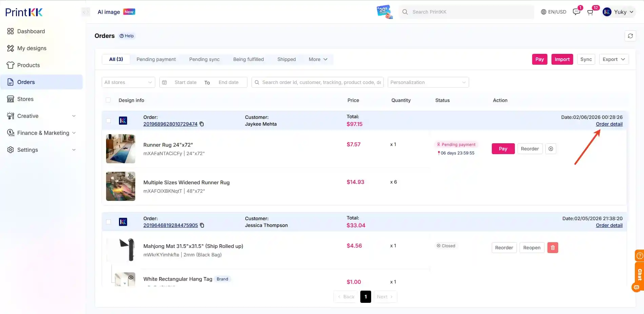The width and height of the screenshot is (644, 314).
Task: Check Jessica Thompson's order checkbox
Action: (108, 222)
